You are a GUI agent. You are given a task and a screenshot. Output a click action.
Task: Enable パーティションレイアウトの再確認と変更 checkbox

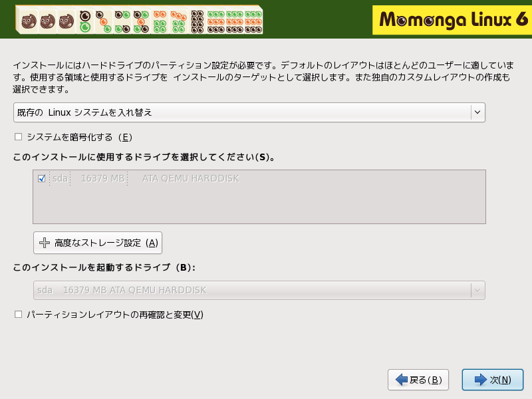pyautogui.click(x=19, y=315)
